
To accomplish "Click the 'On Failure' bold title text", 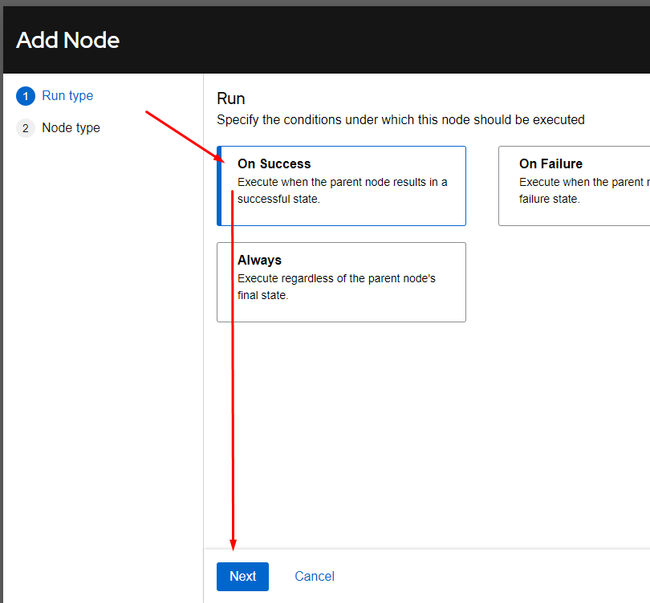I will pyautogui.click(x=551, y=164).
